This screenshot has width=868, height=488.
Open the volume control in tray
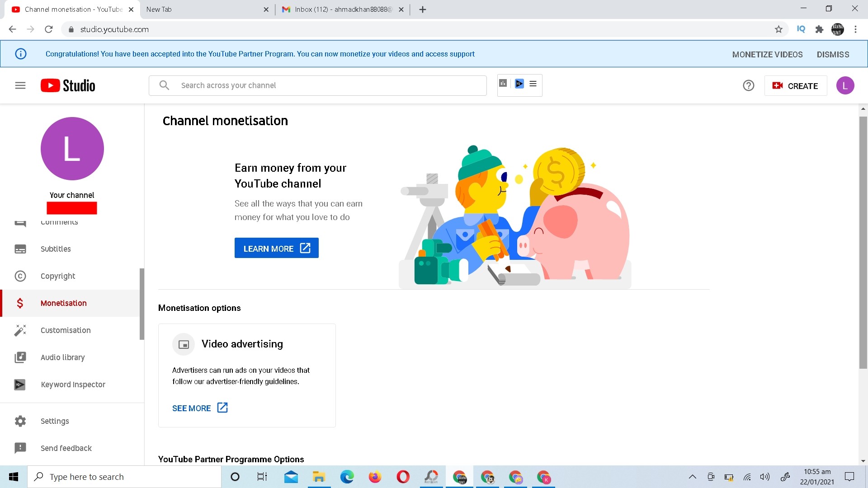[x=765, y=477]
